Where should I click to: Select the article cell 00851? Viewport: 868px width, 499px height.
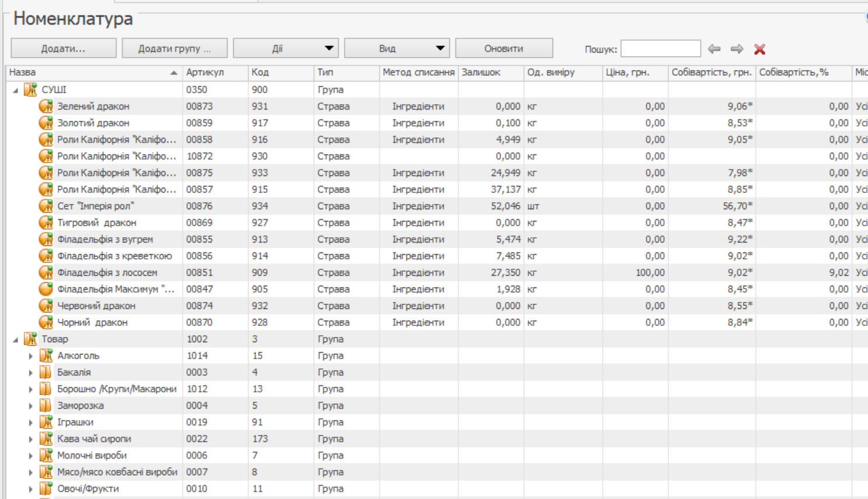click(199, 272)
